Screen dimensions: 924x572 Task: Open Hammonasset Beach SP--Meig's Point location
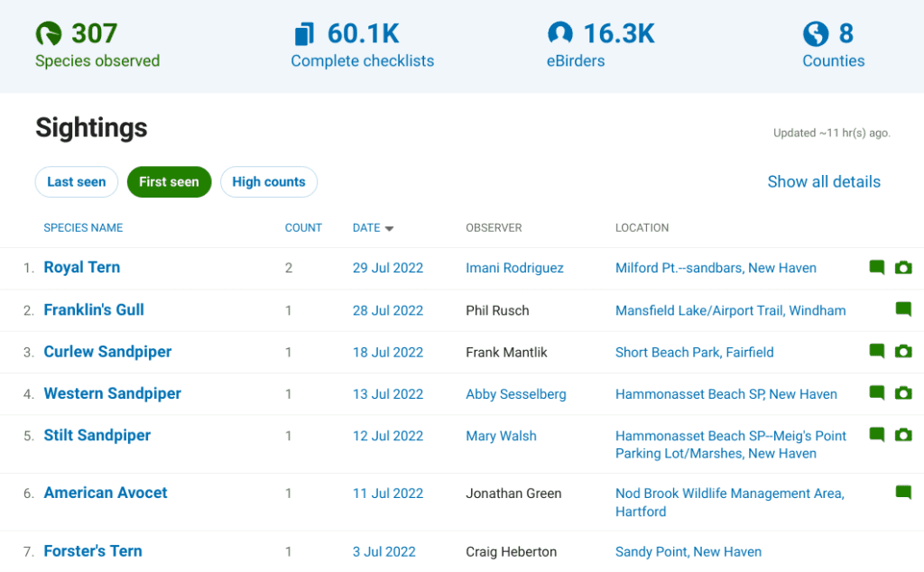[x=731, y=445]
